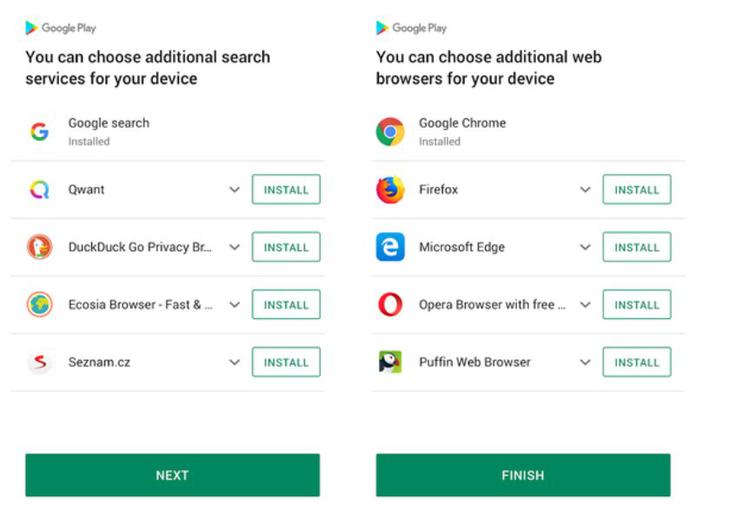
Task: Install the Qwant search service
Action: point(286,190)
